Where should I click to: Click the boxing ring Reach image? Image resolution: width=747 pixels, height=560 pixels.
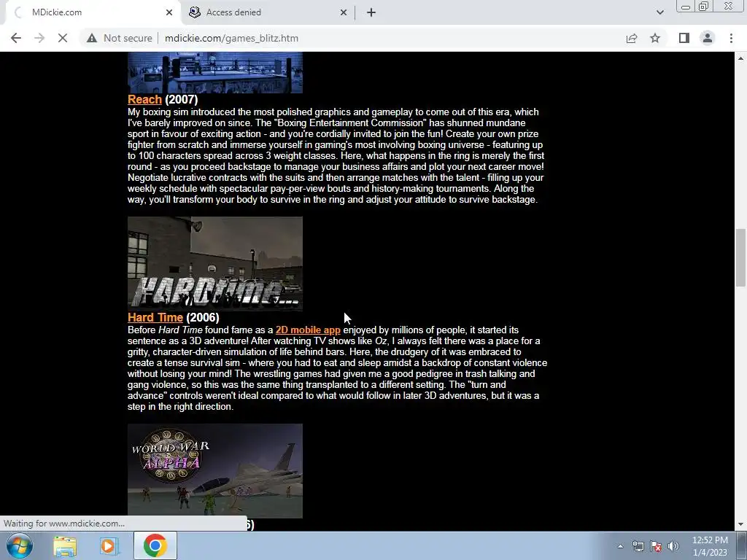pyautogui.click(x=215, y=72)
